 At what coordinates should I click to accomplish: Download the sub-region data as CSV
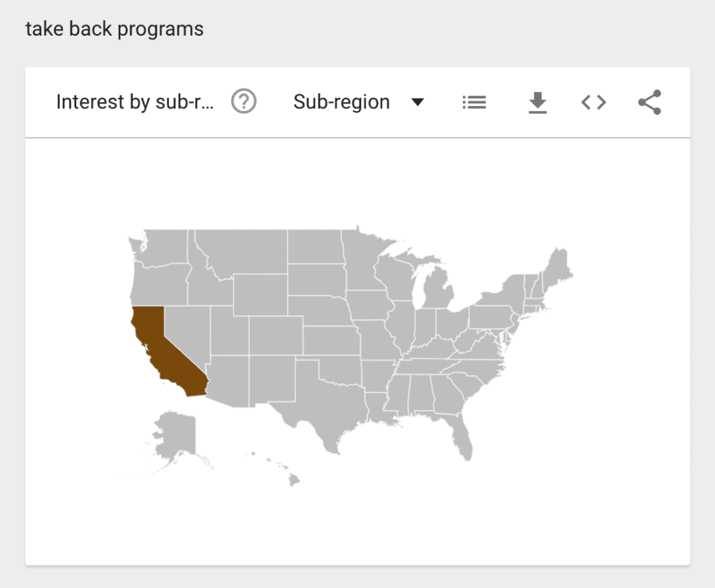(x=538, y=102)
